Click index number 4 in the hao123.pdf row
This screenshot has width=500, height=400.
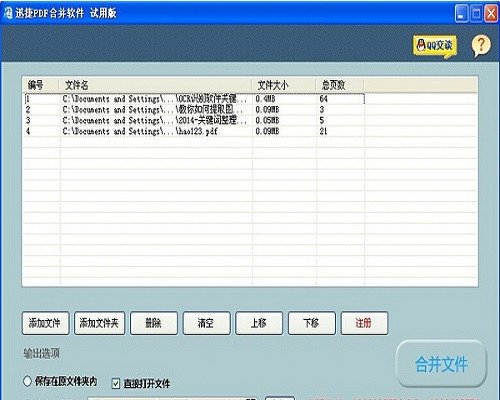pyautogui.click(x=28, y=131)
